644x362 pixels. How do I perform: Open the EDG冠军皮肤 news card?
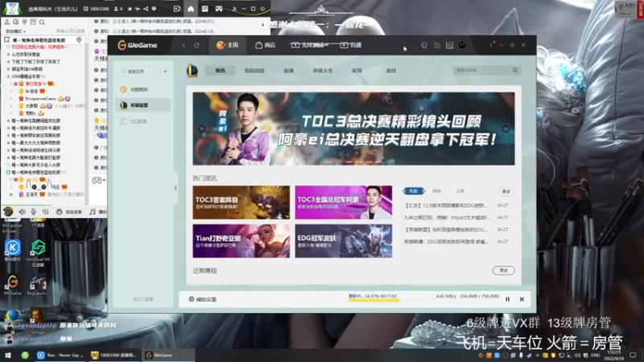tap(344, 241)
